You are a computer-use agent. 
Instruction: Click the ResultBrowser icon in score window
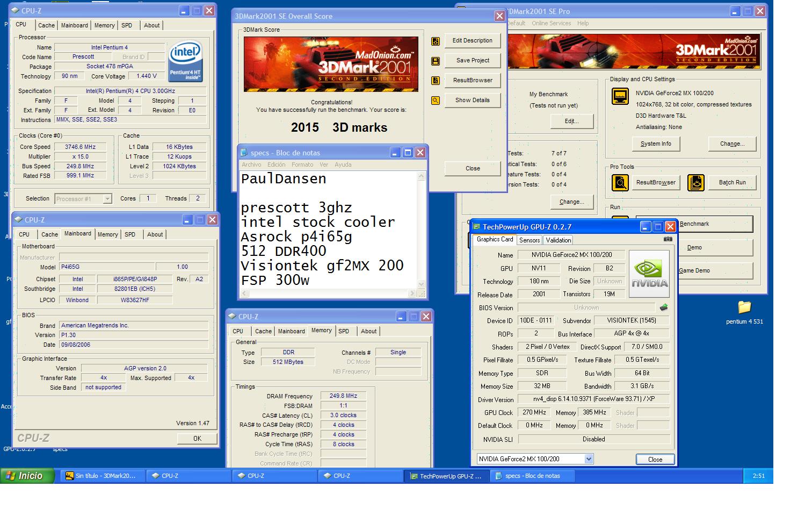tap(436, 81)
